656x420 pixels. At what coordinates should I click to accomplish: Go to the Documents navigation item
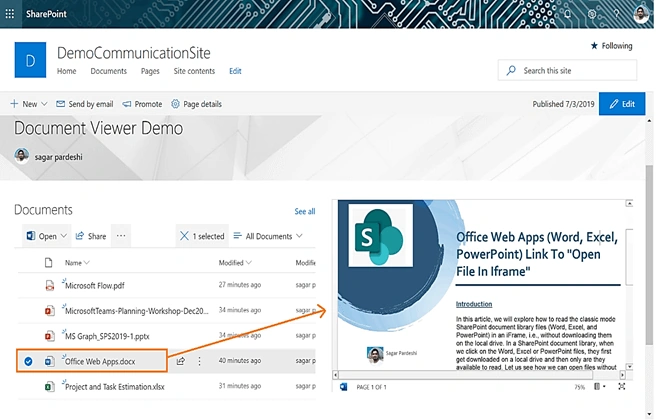click(x=108, y=71)
